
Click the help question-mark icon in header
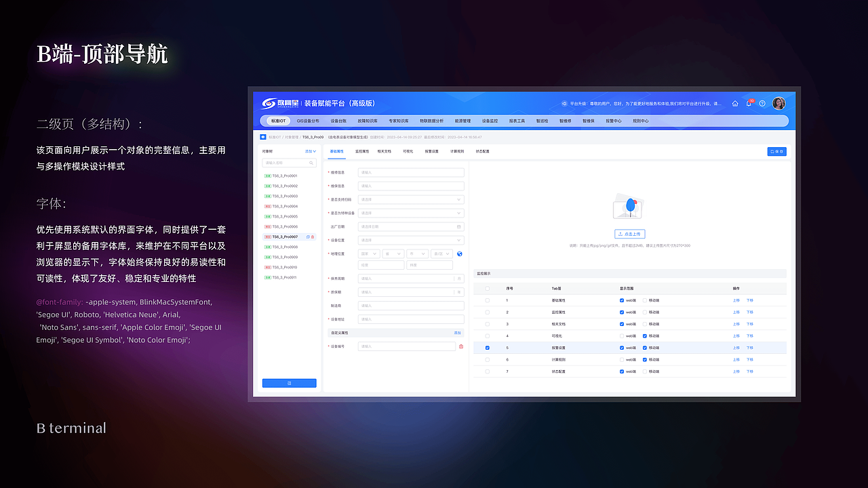point(762,103)
